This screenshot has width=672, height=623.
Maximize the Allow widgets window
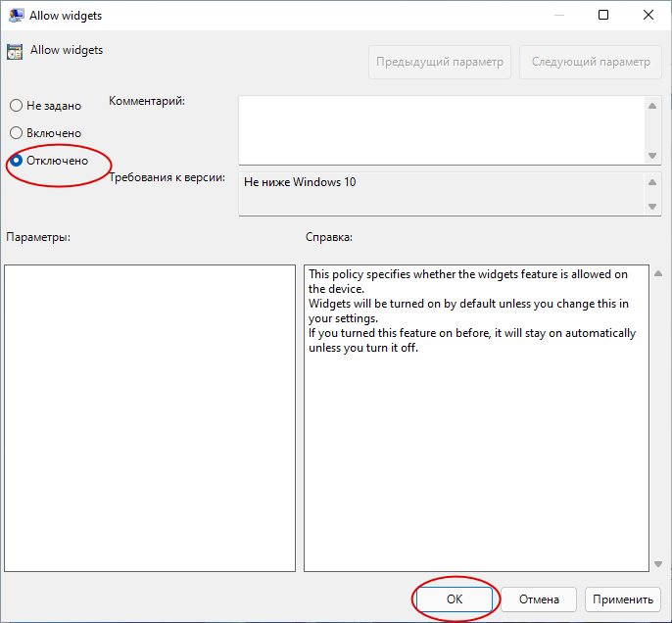click(x=603, y=15)
